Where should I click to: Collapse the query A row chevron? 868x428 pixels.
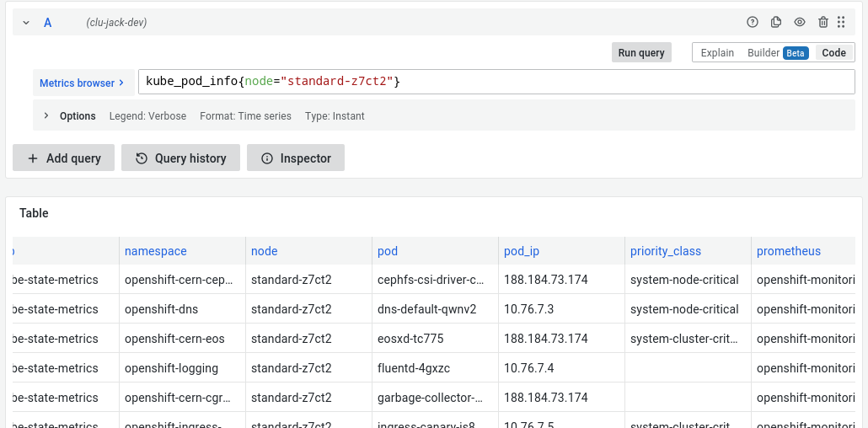pos(26,23)
